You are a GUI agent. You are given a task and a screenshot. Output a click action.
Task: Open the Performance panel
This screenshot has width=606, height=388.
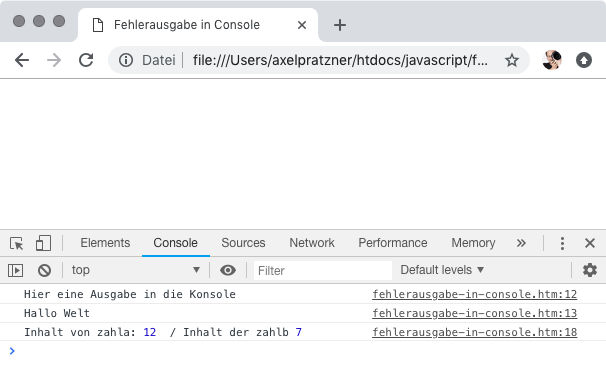pos(393,243)
